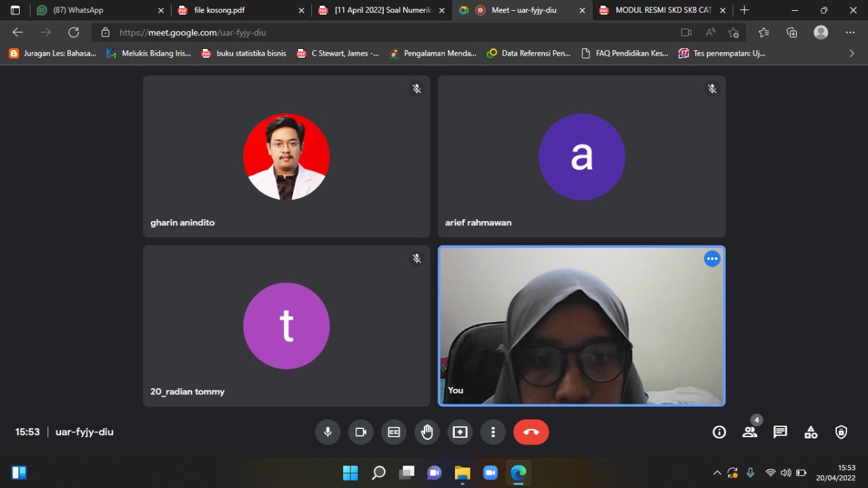
Task: Open the Juragan Les bookmark
Action: click(x=53, y=53)
